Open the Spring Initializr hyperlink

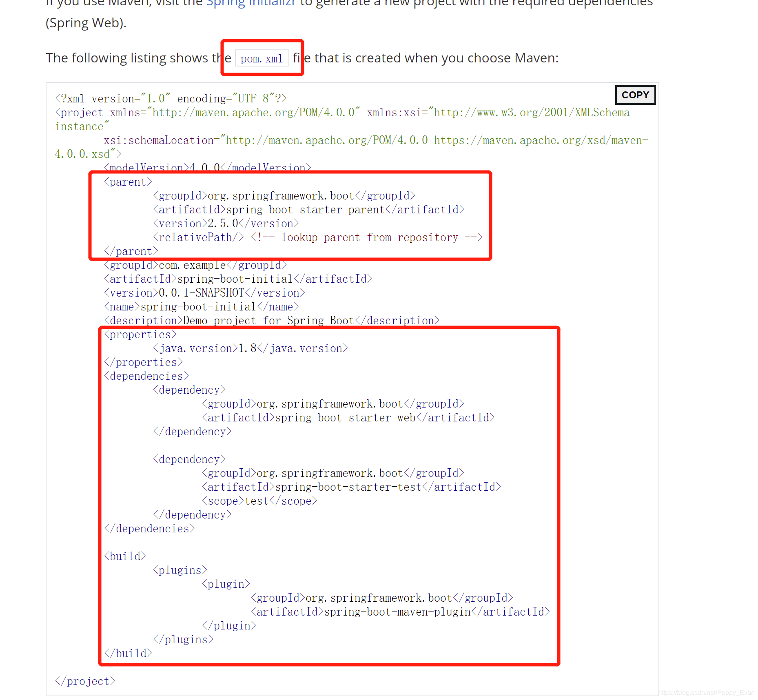point(250,3)
